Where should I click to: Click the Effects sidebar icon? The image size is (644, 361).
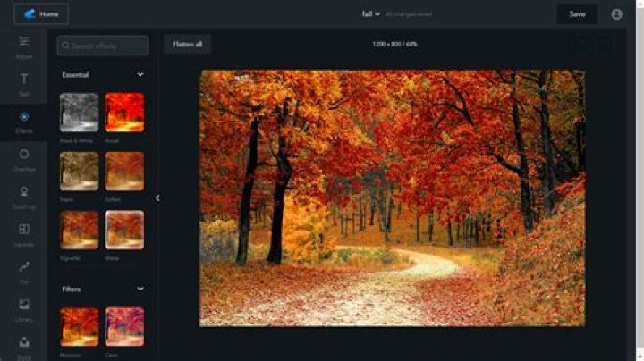click(x=23, y=122)
